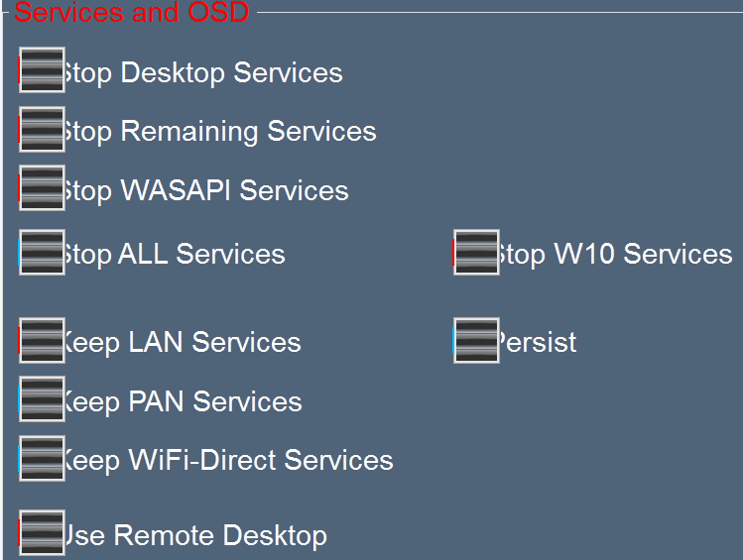Enable the Use Remote Desktop toggle box
Screen dimensions: 743x560
[42, 532]
